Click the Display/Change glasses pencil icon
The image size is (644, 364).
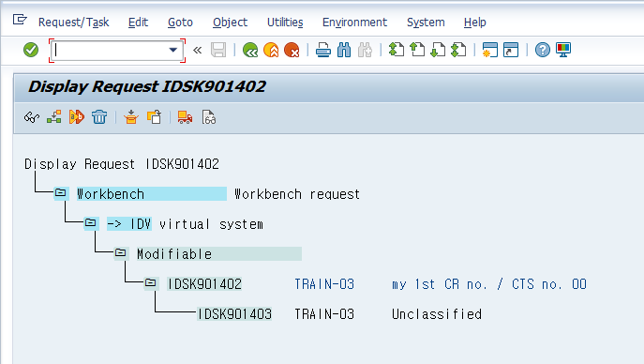click(32, 117)
